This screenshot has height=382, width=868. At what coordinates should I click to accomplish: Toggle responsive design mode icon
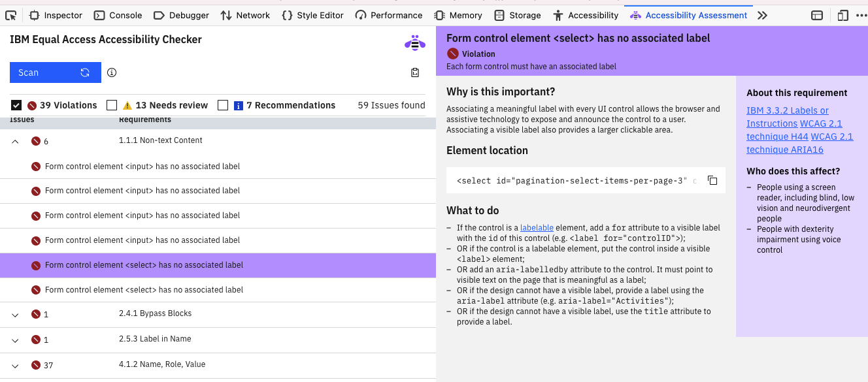coord(843,15)
